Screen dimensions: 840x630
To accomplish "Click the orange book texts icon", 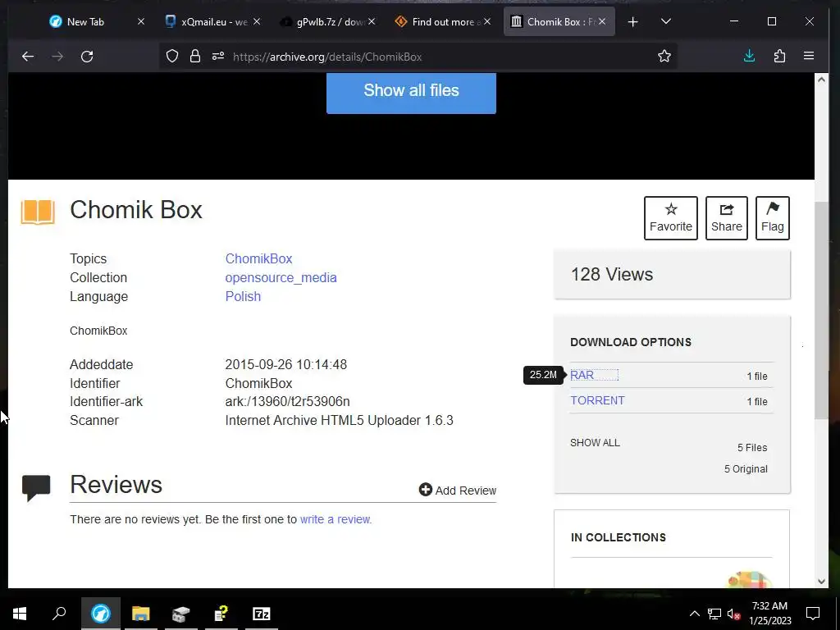I will (38, 212).
